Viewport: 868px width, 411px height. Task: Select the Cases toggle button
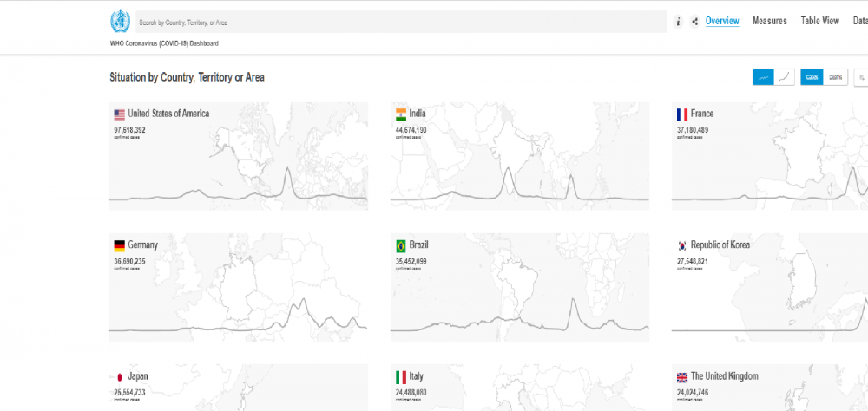click(x=812, y=77)
